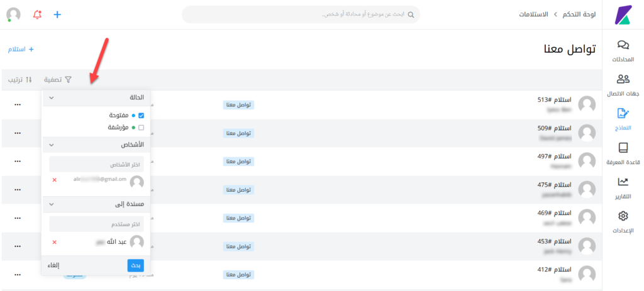Remove عبد الله from assigned filter
The image size is (644, 291).
[x=54, y=242]
